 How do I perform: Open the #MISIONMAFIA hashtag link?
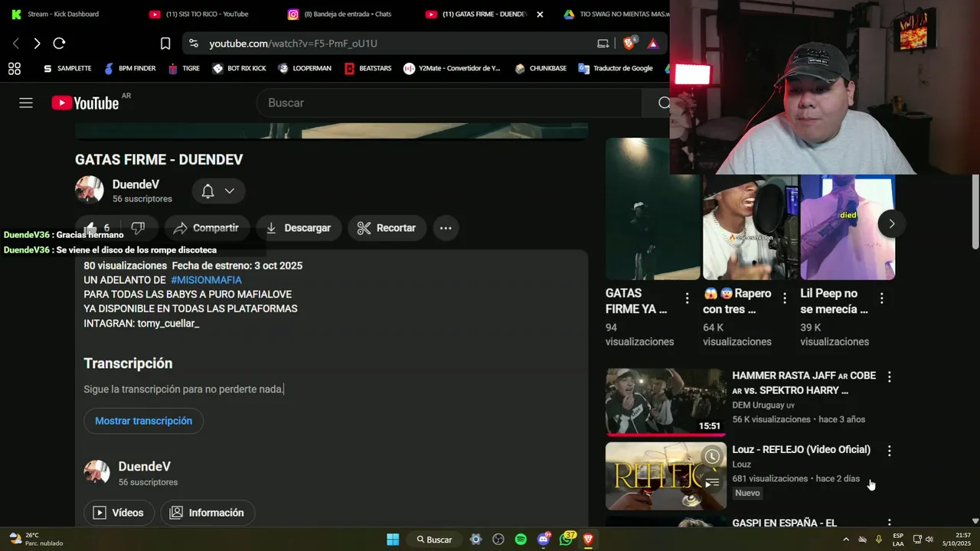(x=206, y=280)
